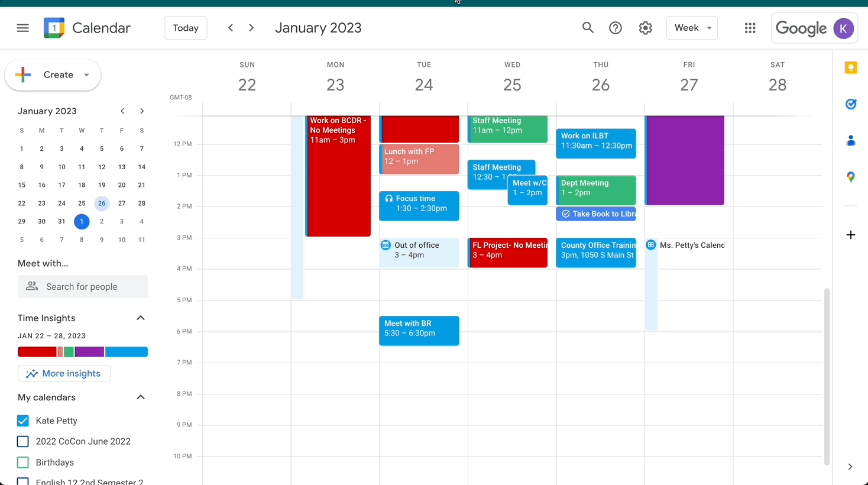This screenshot has width=868, height=485.
Task: Click the red segment of Time Insights bar
Action: [x=37, y=352]
